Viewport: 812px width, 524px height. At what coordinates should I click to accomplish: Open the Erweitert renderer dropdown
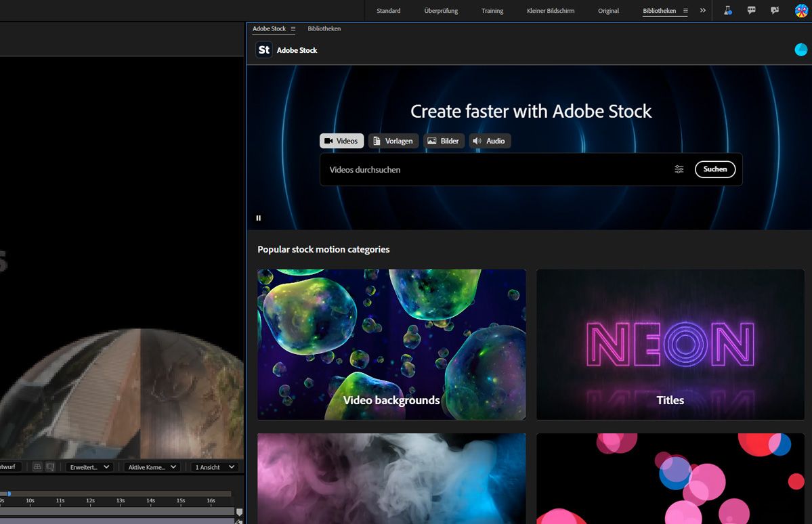[89, 467]
